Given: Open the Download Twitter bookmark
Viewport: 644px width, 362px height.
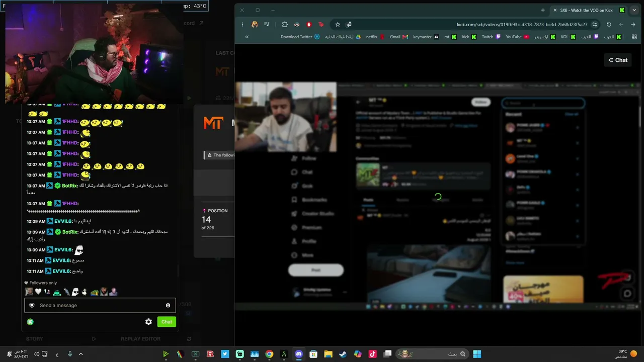Looking at the screenshot, I should tap(300, 37).
